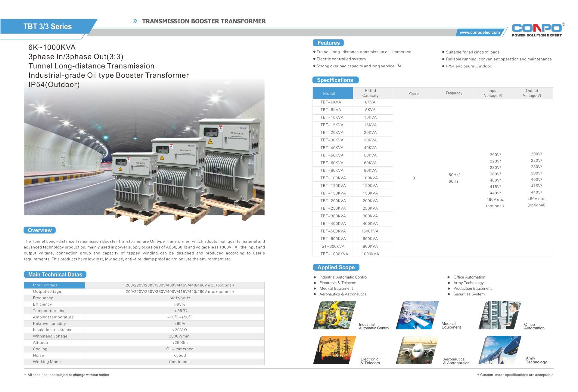
Task: Click the Ambient temperature row label
Action: point(53,317)
